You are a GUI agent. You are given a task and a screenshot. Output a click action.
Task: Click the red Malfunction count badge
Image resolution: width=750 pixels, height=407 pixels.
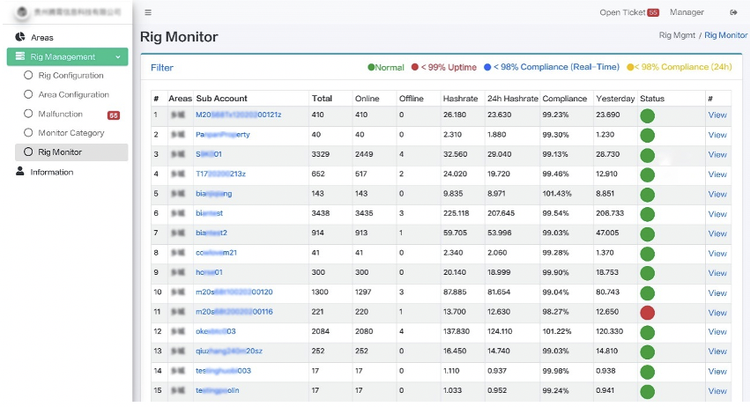tap(114, 115)
